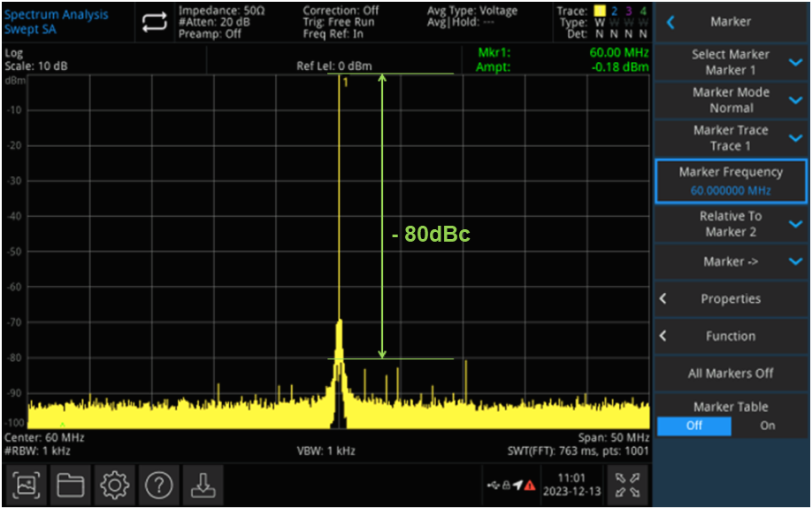Open the help question mark icon
The height and width of the screenshot is (509, 812).
(x=158, y=484)
